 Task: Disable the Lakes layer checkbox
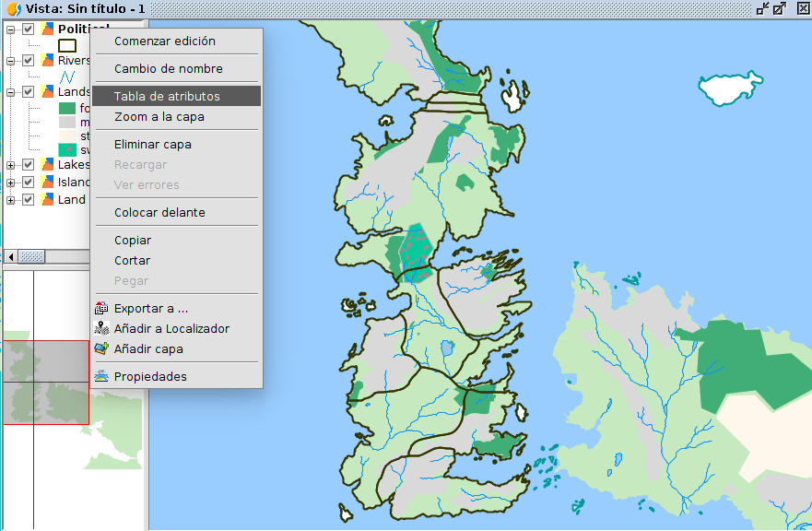29,165
